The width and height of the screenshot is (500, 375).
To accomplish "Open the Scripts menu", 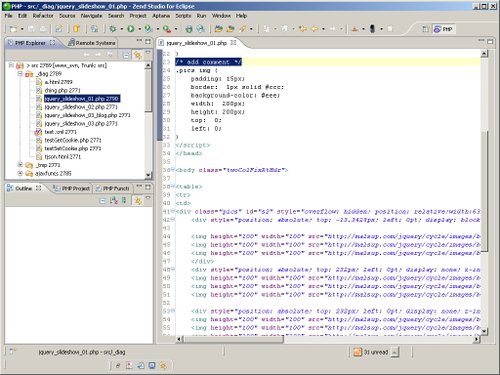I will [183, 16].
